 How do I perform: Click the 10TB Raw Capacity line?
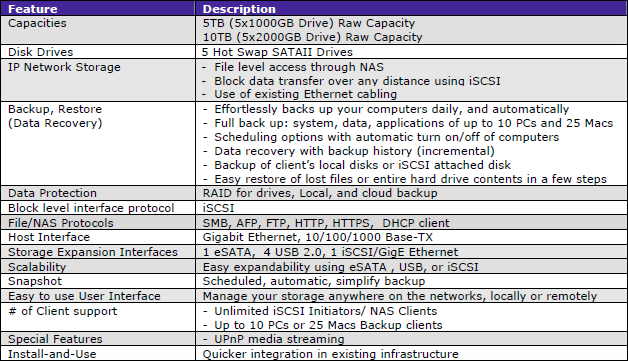coord(312,37)
